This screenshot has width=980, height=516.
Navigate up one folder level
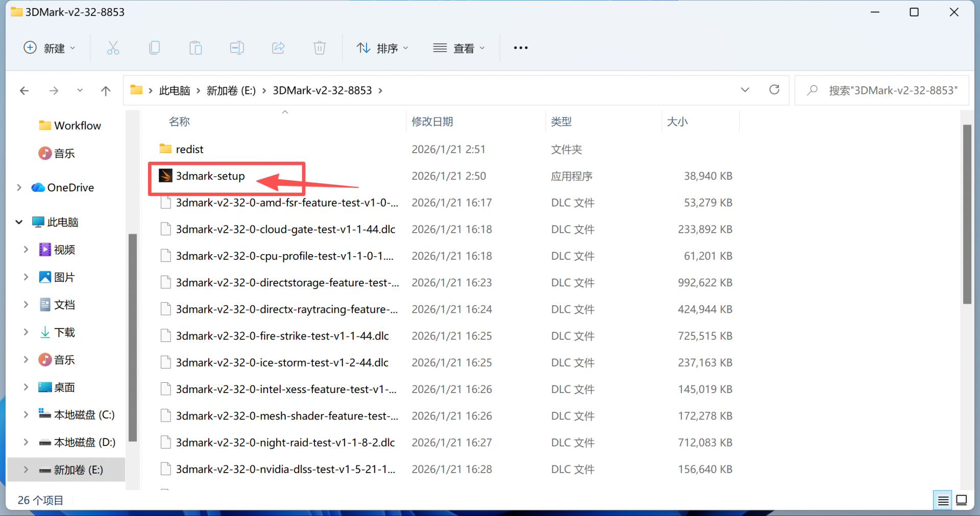(x=106, y=91)
